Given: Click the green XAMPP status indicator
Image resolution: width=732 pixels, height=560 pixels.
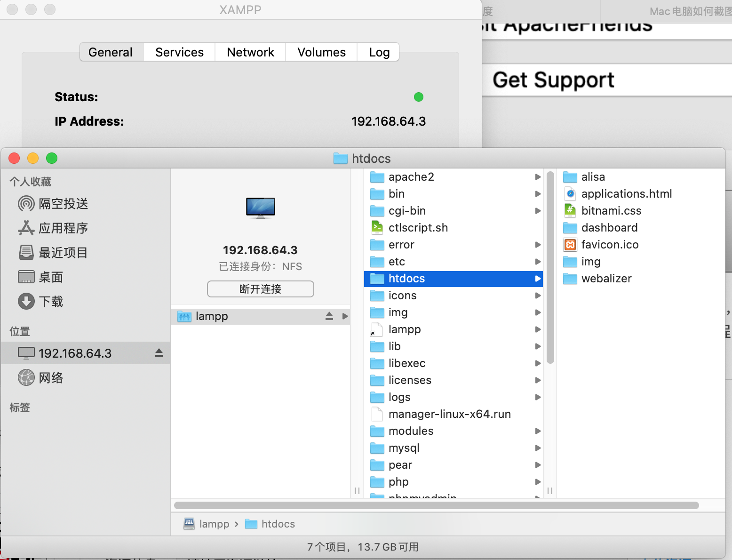Looking at the screenshot, I should point(419,97).
